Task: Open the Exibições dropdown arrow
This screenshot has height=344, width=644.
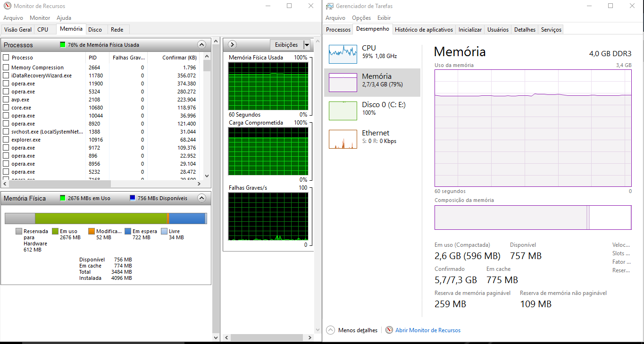Action: 307,45
